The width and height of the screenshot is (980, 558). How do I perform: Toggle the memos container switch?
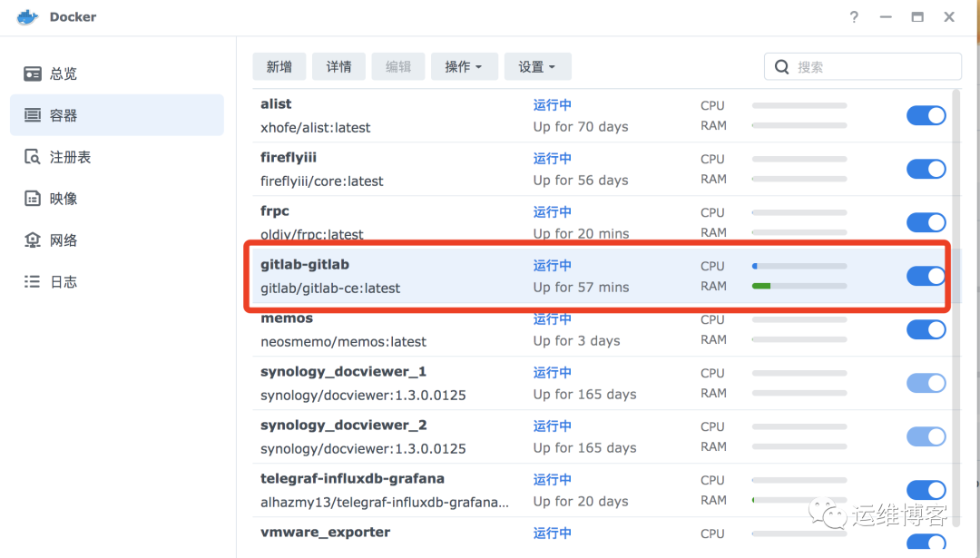[926, 329]
